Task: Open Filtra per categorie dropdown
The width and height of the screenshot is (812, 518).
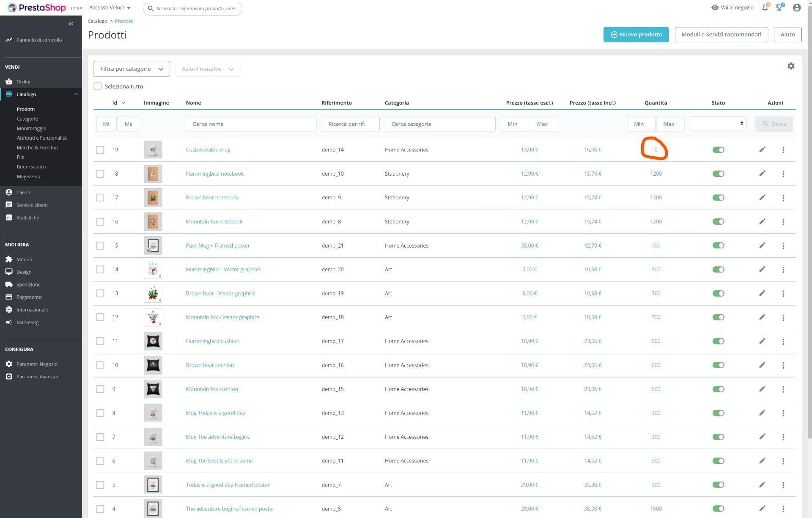Action: point(132,69)
